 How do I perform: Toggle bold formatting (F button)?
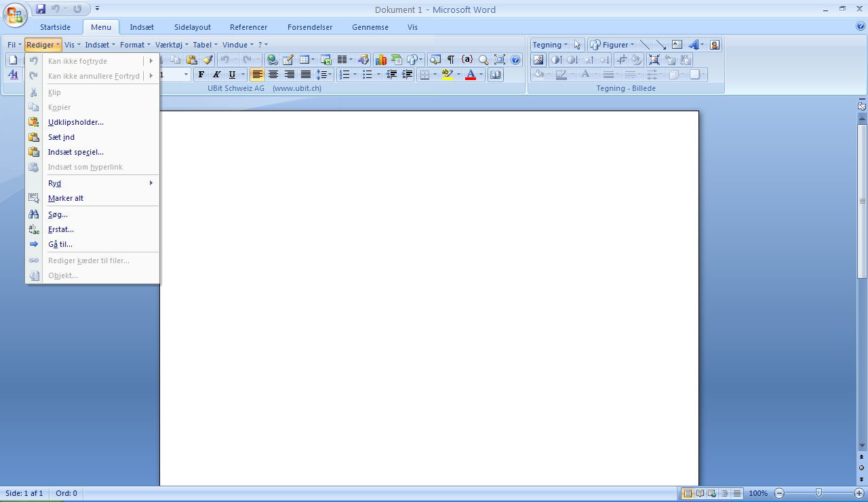tap(201, 75)
